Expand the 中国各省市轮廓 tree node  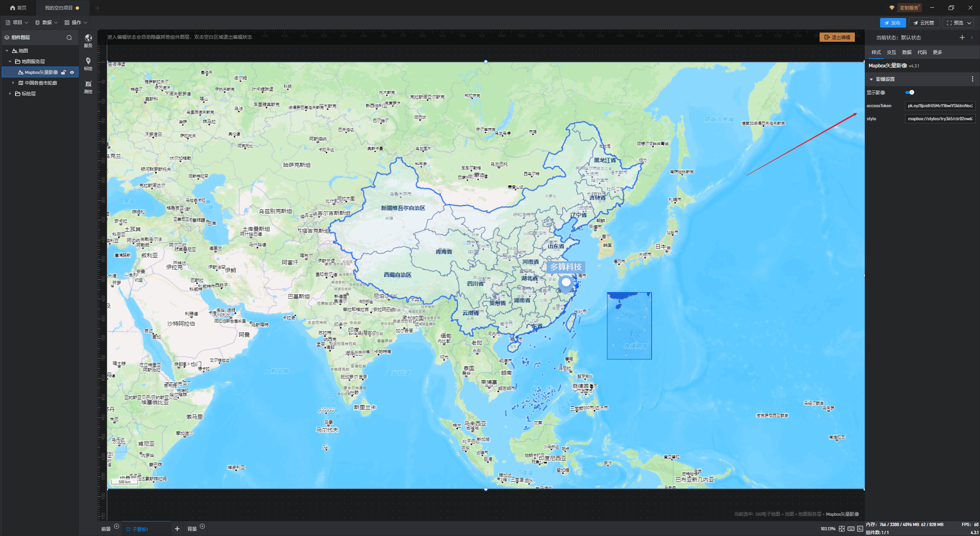pos(13,83)
